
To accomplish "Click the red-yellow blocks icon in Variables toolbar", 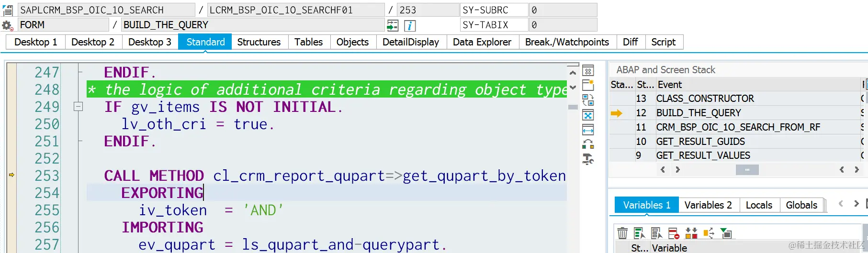I will point(691,233).
